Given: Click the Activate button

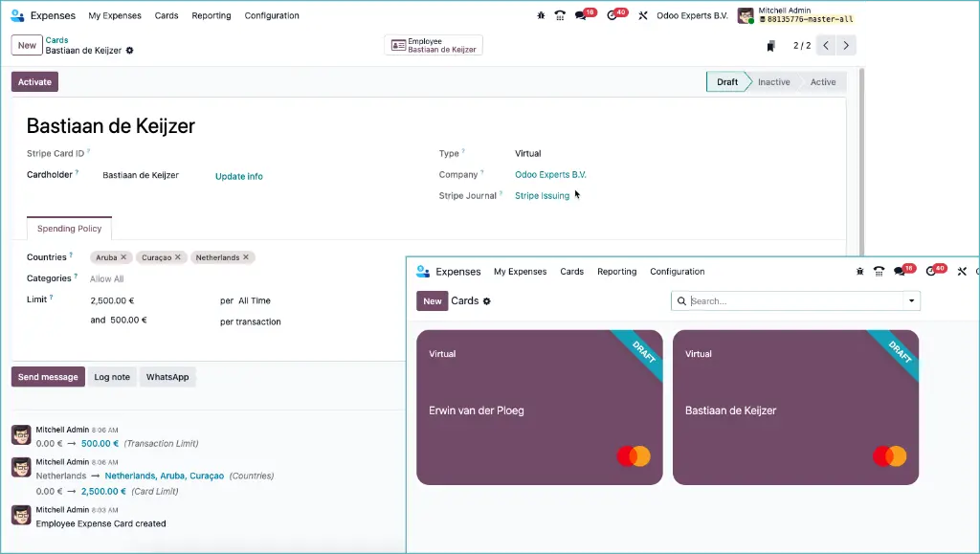Looking at the screenshot, I should pos(33,81).
